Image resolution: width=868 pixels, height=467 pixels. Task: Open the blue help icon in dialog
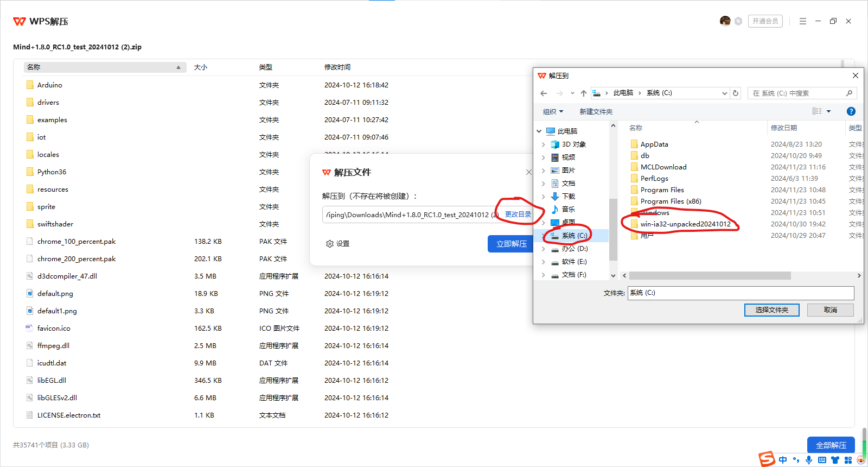coord(851,111)
